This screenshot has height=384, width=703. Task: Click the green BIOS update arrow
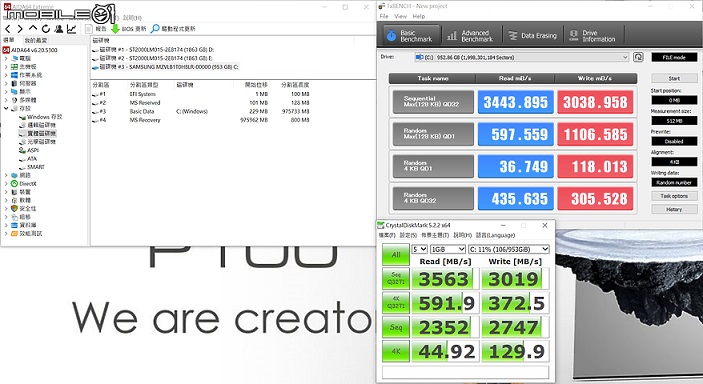115,29
